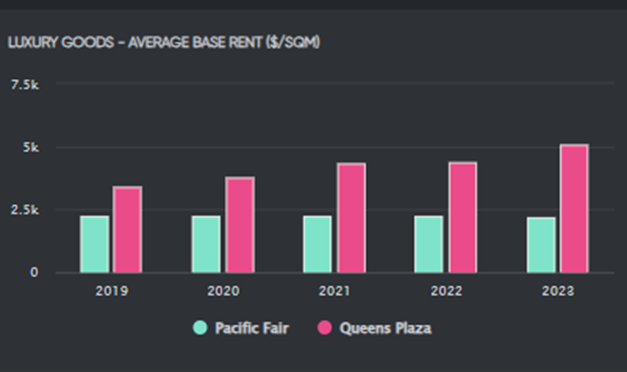Toggle the Queens Plaza legend series
Image resolution: width=627 pixels, height=372 pixels.
point(375,328)
